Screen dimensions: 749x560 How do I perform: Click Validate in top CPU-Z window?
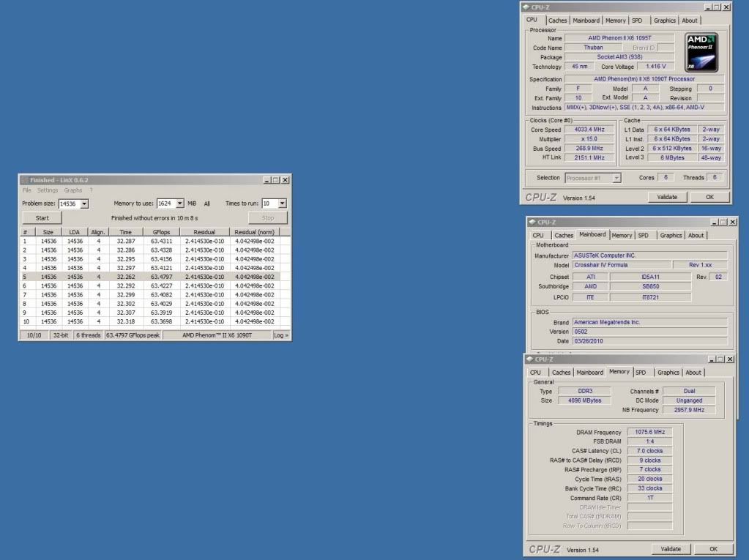667,197
